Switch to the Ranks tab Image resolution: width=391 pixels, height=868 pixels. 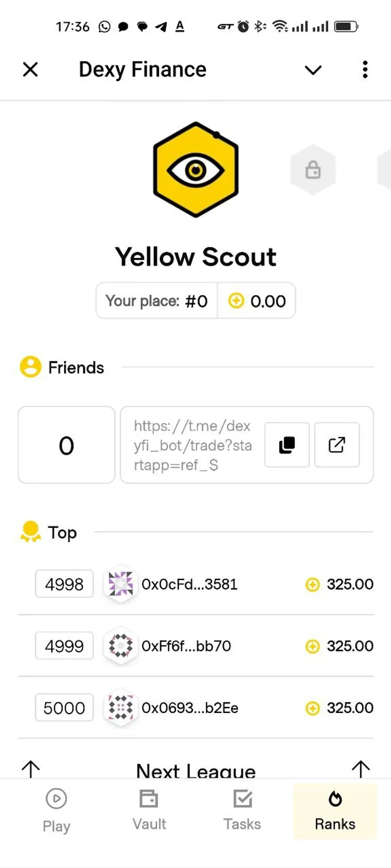coord(335,811)
